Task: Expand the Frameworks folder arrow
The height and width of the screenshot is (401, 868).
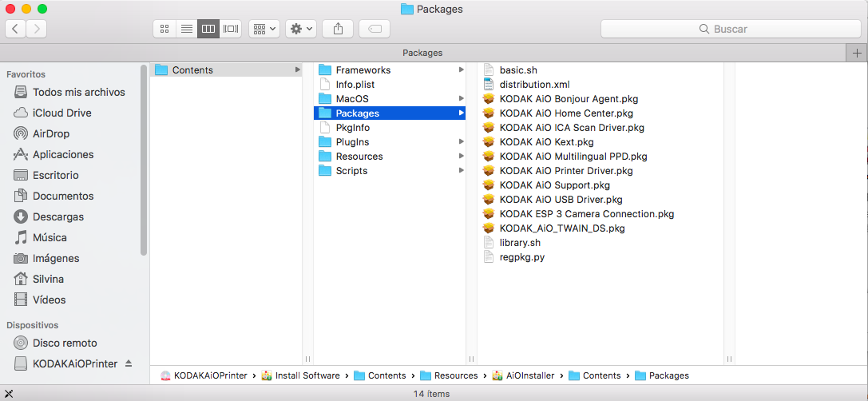Action: (x=461, y=69)
